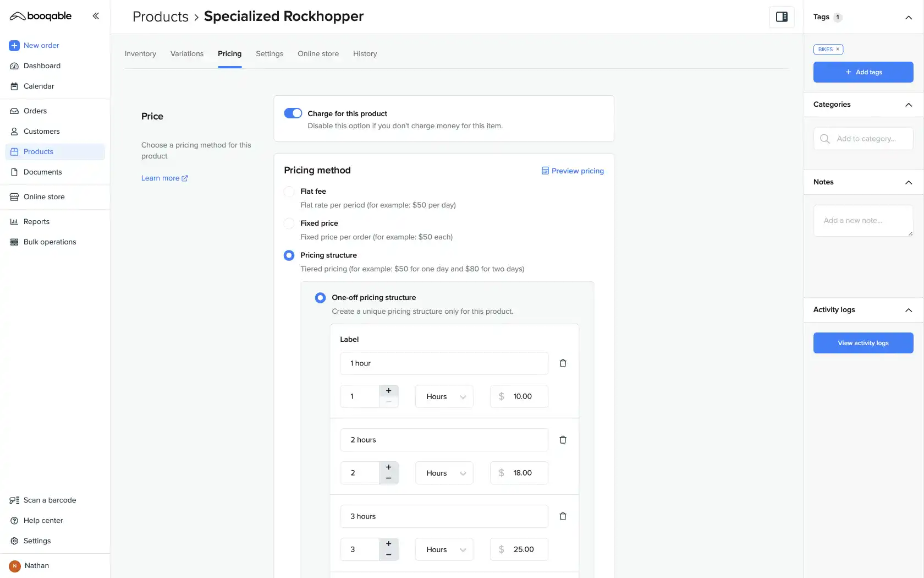Open Hours dropdown for 2 hours tier
The width and height of the screenshot is (924, 578).
(444, 473)
